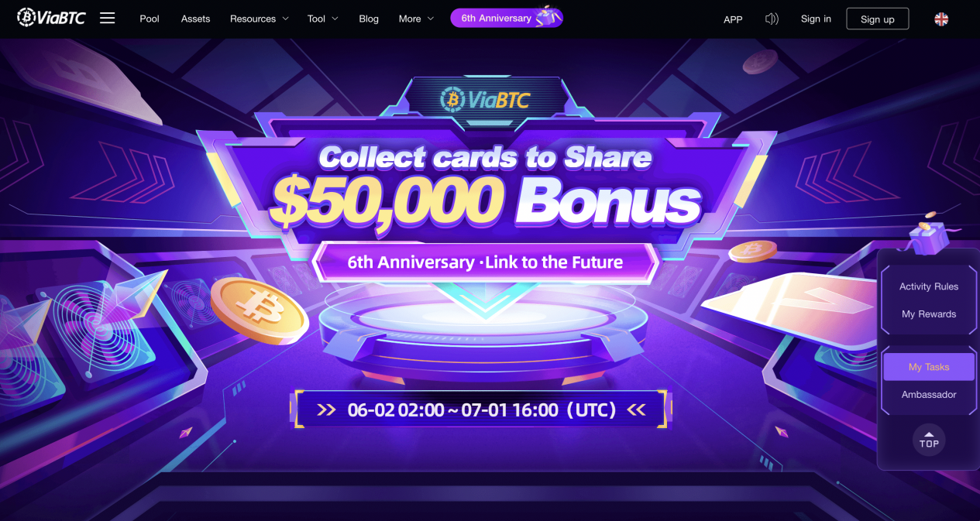This screenshot has height=521, width=980.
Task: Open the APP download link
Action: 733,19
